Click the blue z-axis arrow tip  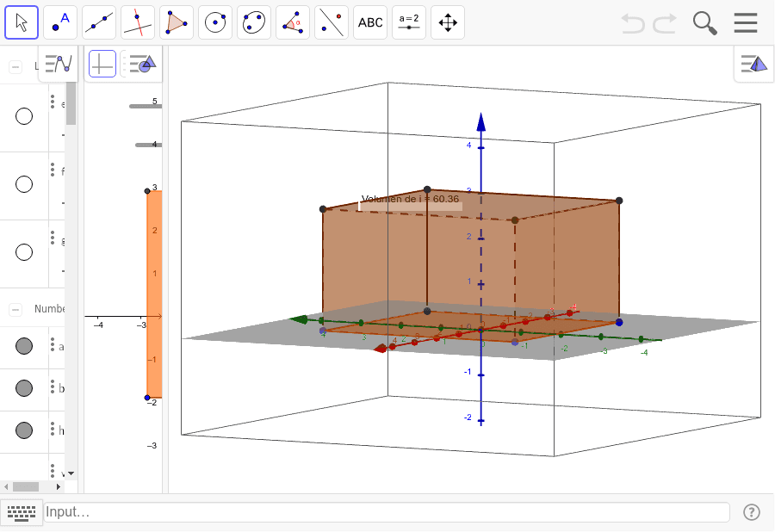(x=480, y=122)
